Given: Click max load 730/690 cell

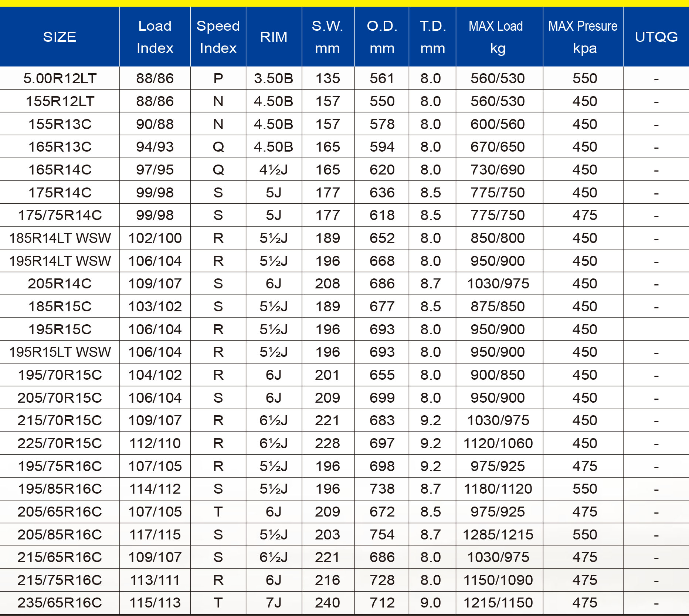Looking at the screenshot, I should 499,170.
